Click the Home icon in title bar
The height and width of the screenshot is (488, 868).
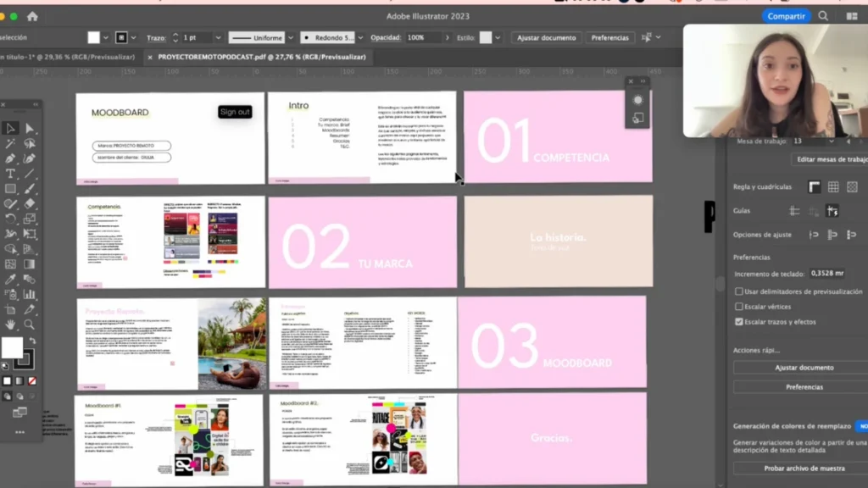[x=32, y=16]
